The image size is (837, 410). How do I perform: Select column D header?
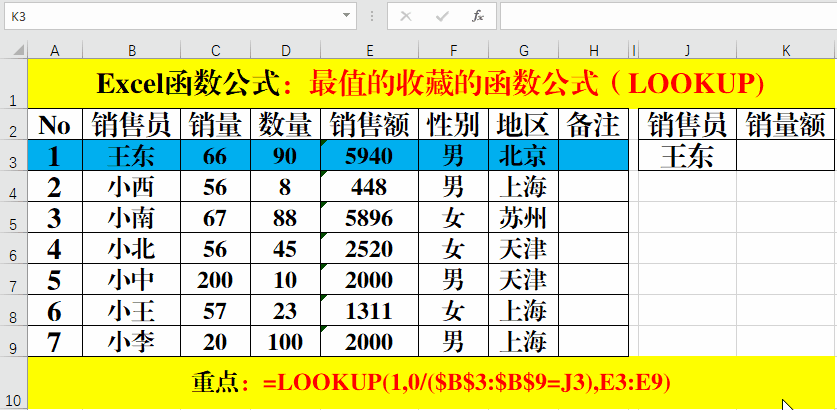[x=286, y=51]
